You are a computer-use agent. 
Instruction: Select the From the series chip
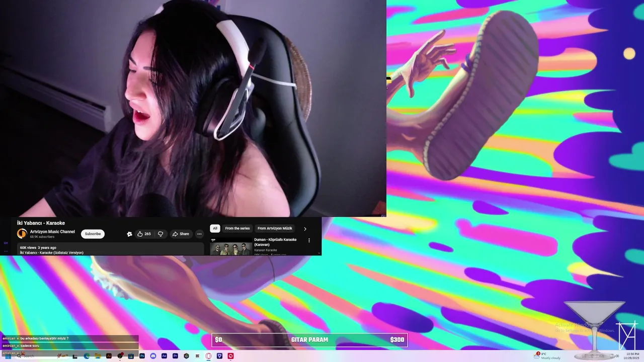tap(237, 228)
